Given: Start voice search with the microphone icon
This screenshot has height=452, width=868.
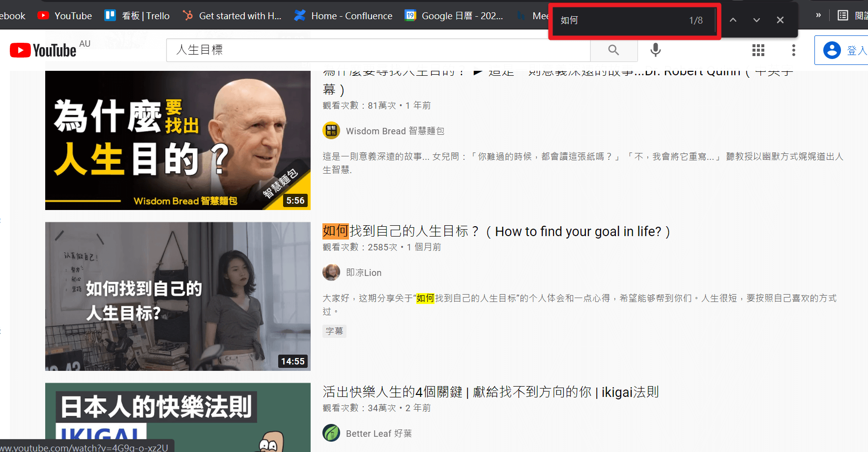Looking at the screenshot, I should point(655,50).
